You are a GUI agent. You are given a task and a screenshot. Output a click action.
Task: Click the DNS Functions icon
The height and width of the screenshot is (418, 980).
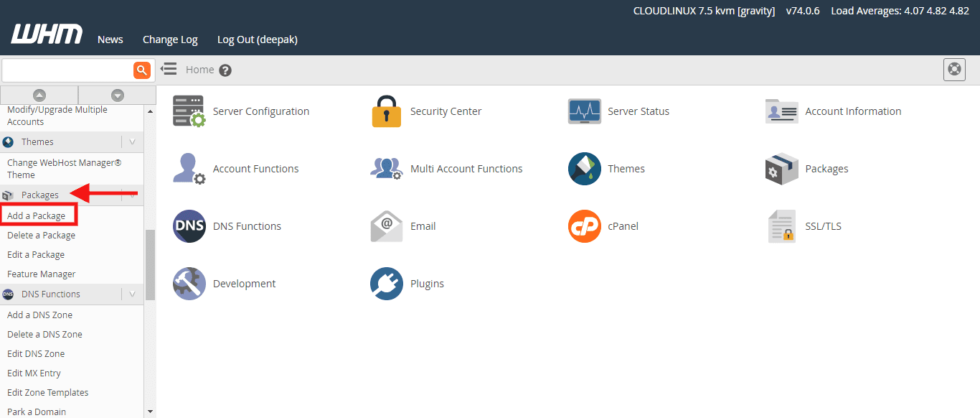point(189,226)
